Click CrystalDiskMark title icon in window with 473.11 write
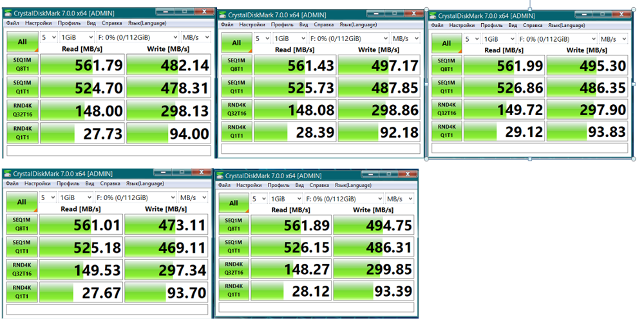 [8, 174]
